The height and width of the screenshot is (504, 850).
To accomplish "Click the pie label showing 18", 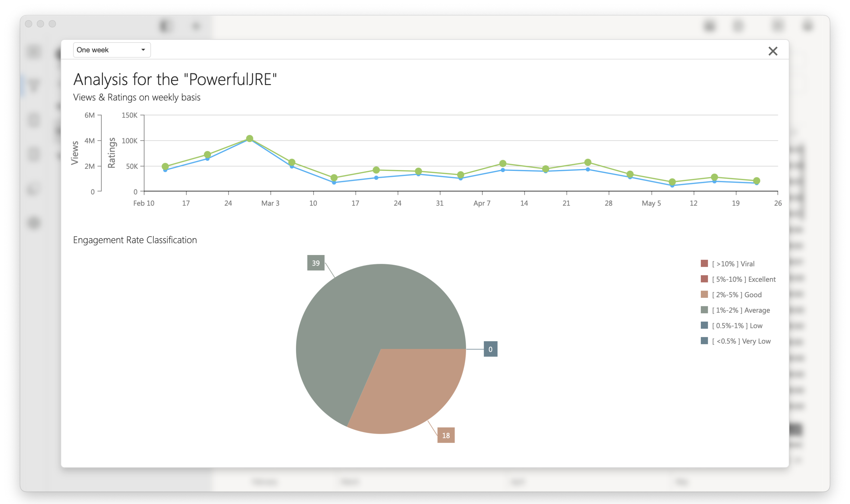I will click(445, 435).
